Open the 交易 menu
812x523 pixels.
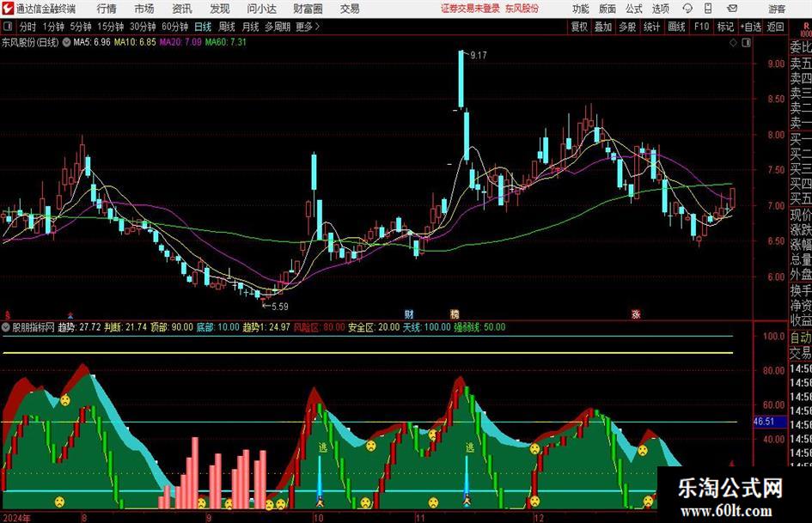pyautogui.click(x=350, y=9)
